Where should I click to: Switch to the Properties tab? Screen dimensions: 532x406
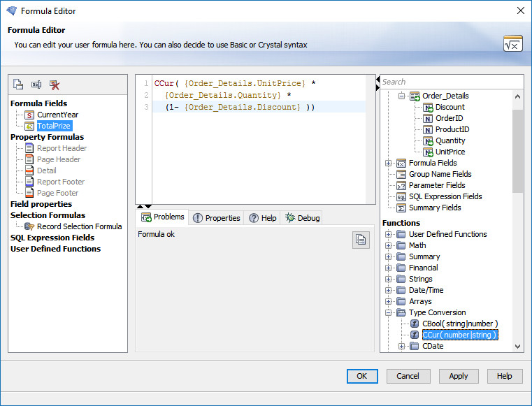217,218
